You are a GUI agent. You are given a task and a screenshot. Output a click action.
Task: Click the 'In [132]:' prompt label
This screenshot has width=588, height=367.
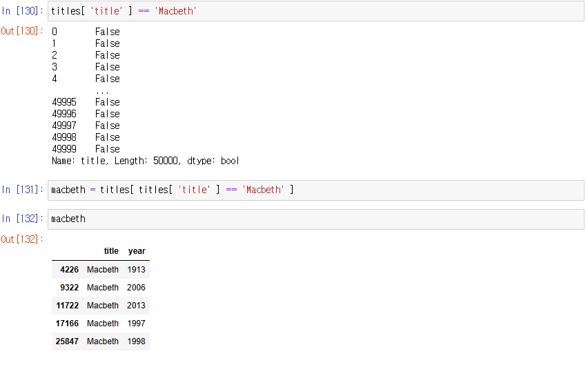23,219
